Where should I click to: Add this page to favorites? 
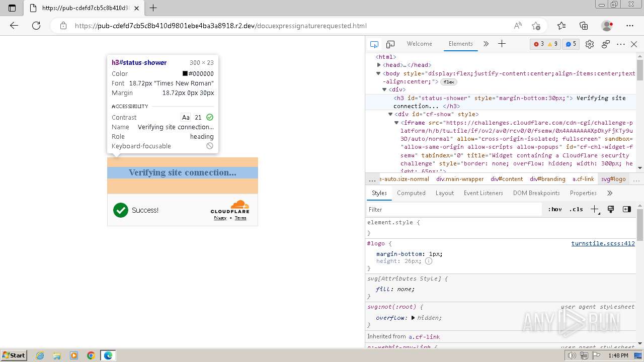pyautogui.click(x=536, y=26)
